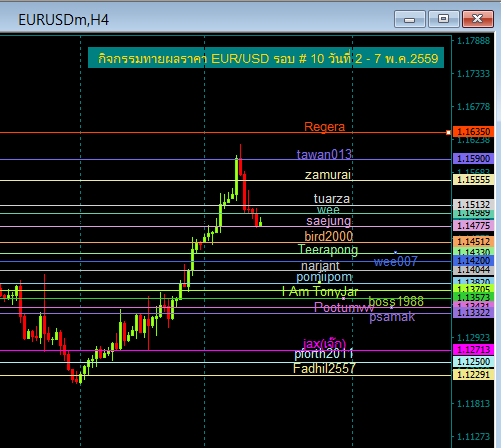Click the 1.16350 orange price tag
Viewport: 501px width, 448px height.
[473, 132]
